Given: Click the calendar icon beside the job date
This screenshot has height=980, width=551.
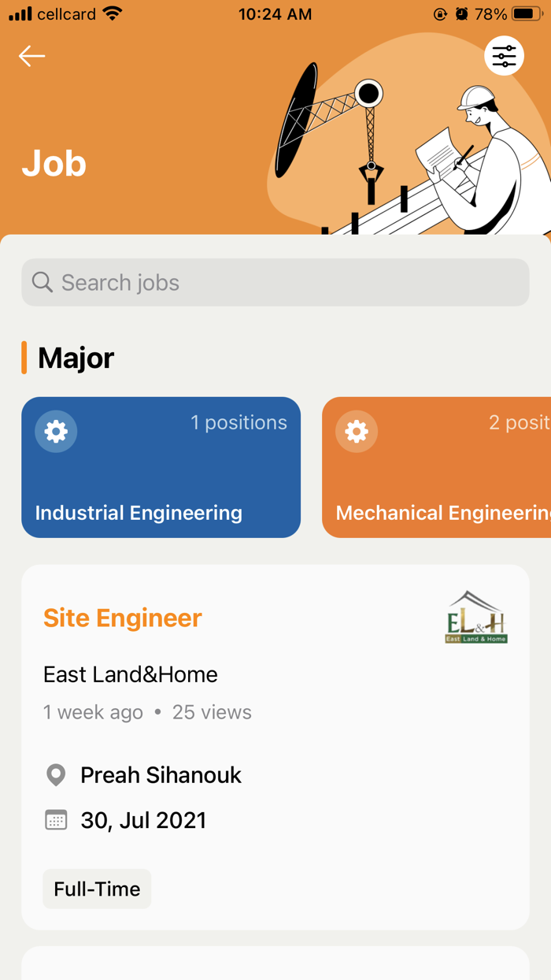Looking at the screenshot, I should click(x=55, y=819).
